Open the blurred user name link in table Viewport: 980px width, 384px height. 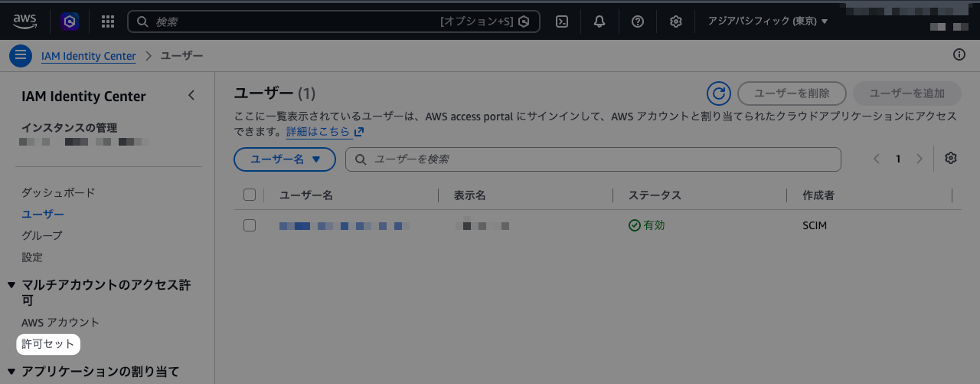coord(345,226)
